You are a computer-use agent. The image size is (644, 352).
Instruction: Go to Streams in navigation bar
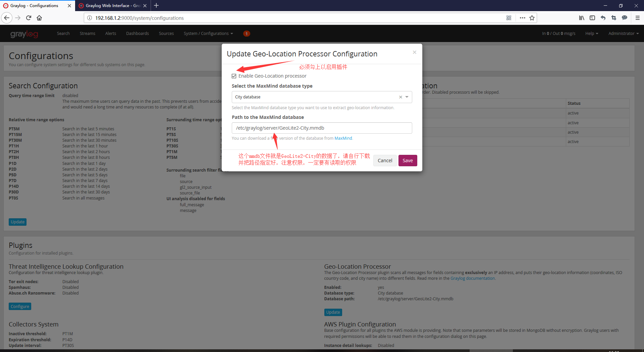tap(88, 34)
